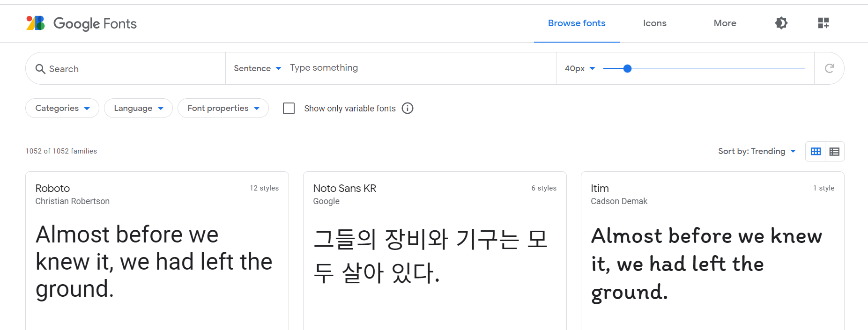This screenshot has width=868, height=330.
Task: Select the Browse fonts tab
Action: [x=577, y=23]
